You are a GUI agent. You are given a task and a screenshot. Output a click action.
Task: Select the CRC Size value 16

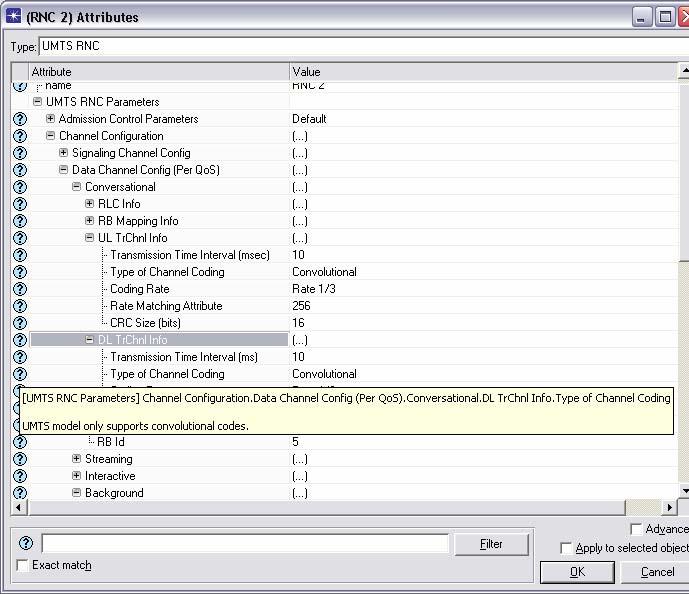tap(298, 323)
